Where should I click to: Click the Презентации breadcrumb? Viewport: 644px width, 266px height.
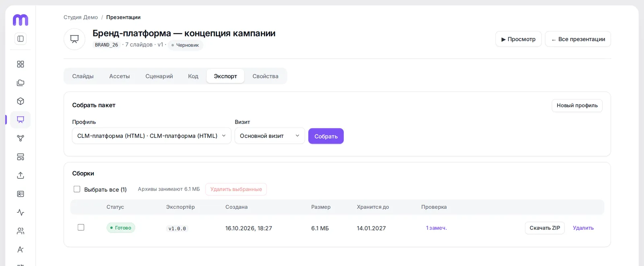[x=123, y=17]
